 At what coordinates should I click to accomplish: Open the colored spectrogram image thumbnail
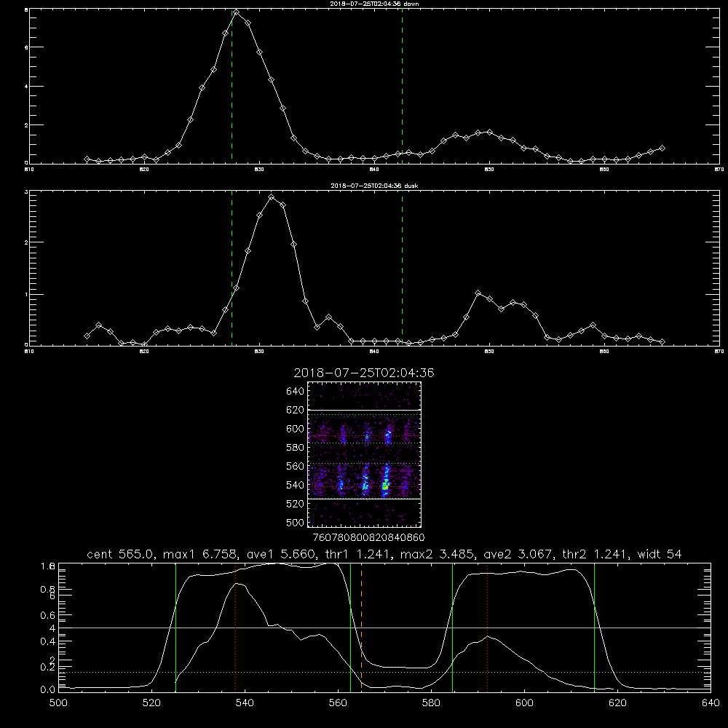point(365,454)
